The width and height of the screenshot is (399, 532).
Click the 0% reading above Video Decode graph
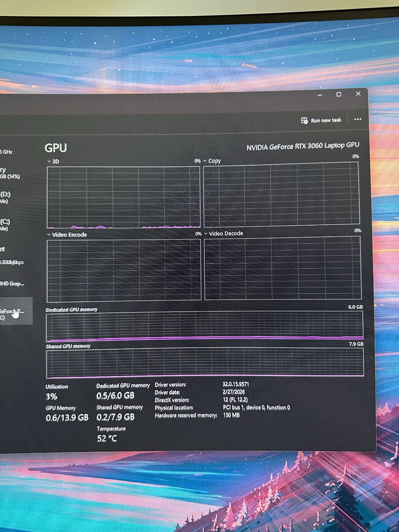pos(358,230)
